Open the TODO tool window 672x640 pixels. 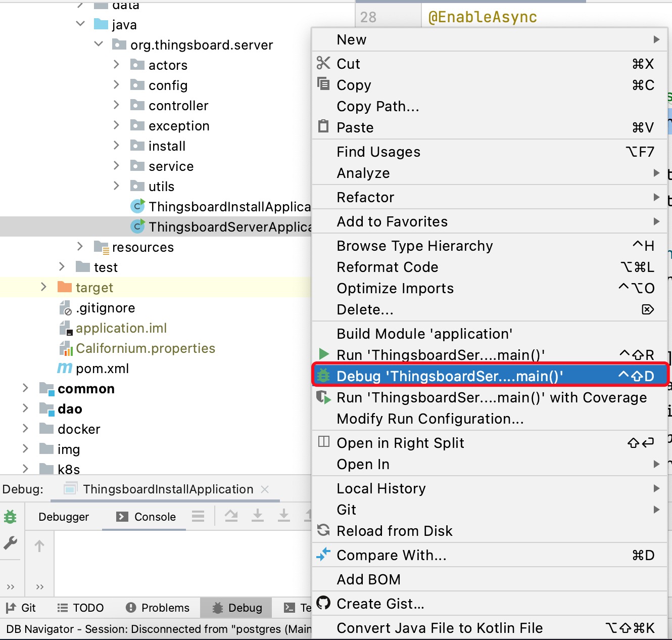80,608
